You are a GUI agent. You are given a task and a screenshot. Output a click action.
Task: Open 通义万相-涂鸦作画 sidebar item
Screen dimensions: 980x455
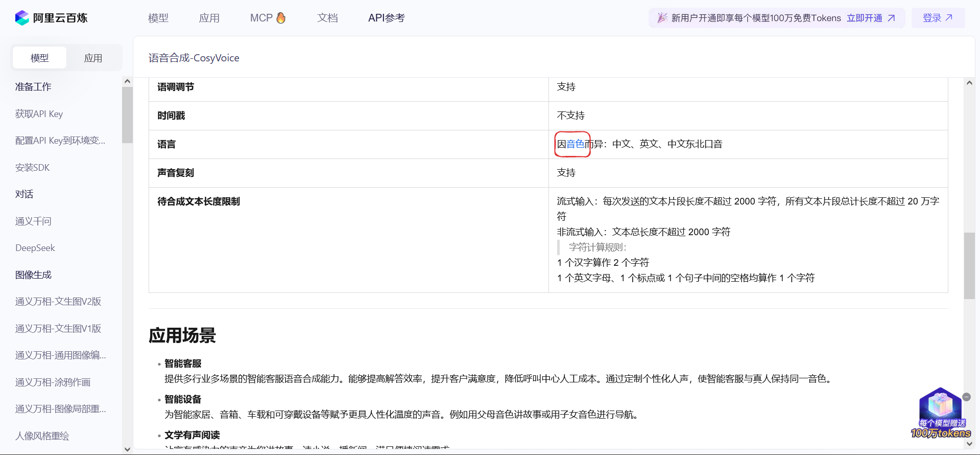[53, 382]
